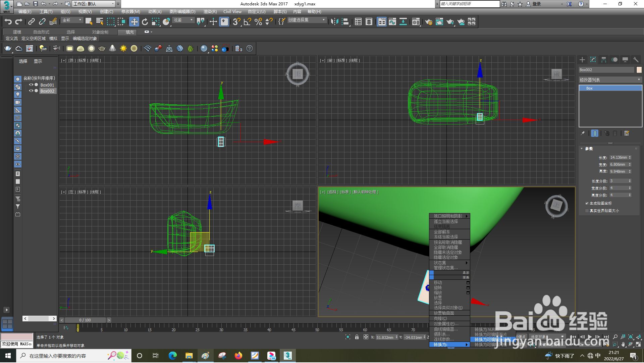Screen dimensions: 644x363
Task: Open the 选定对象 key filter dropdown
Action: click(547, 337)
